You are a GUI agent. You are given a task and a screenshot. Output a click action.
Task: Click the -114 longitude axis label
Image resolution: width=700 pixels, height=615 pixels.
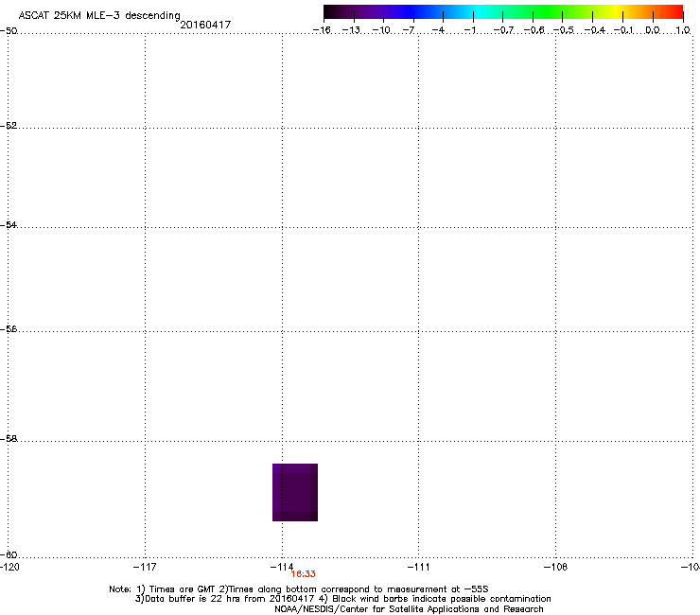click(282, 567)
